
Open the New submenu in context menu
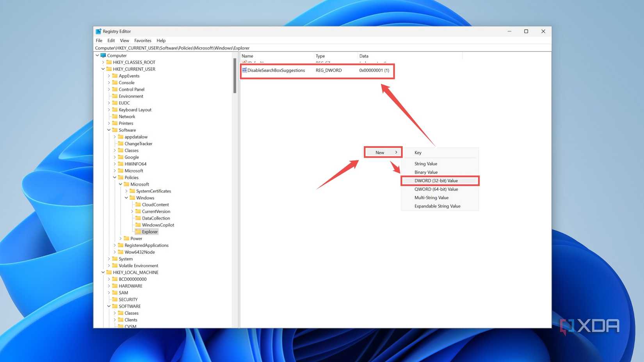pyautogui.click(x=383, y=153)
